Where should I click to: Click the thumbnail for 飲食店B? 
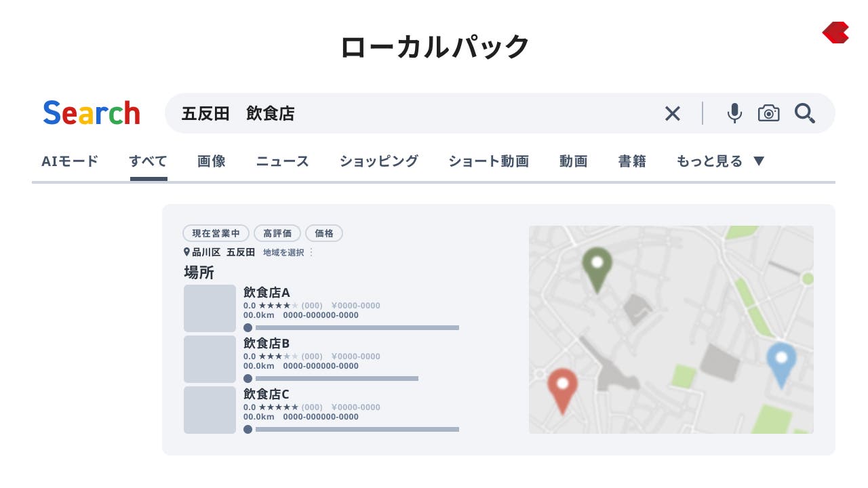[x=210, y=359]
